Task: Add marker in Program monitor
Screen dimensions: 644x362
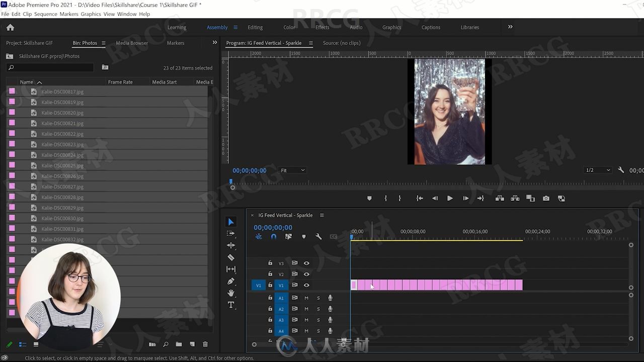Action: (x=369, y=198)
